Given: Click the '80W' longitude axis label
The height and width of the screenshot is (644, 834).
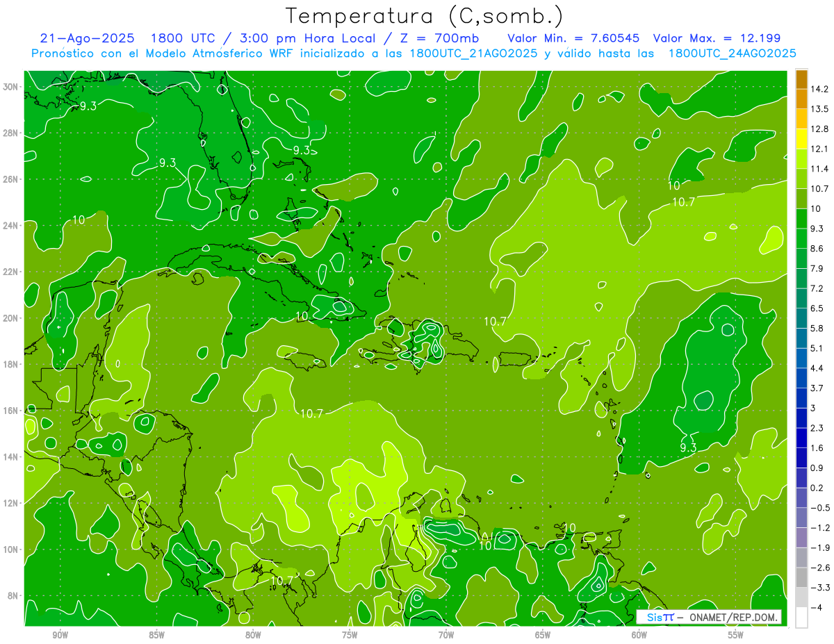Looking at the screenshot, I should pyautogui.click(x=253, y=635).
